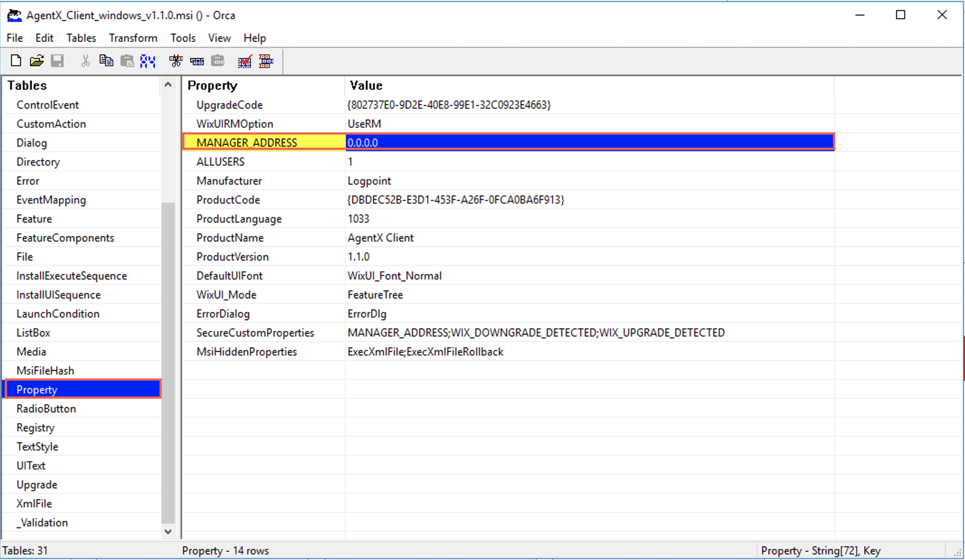Viewport: 965px width, 560px height.
Task: Select the Registry table in list
Action: coord(35,428)
